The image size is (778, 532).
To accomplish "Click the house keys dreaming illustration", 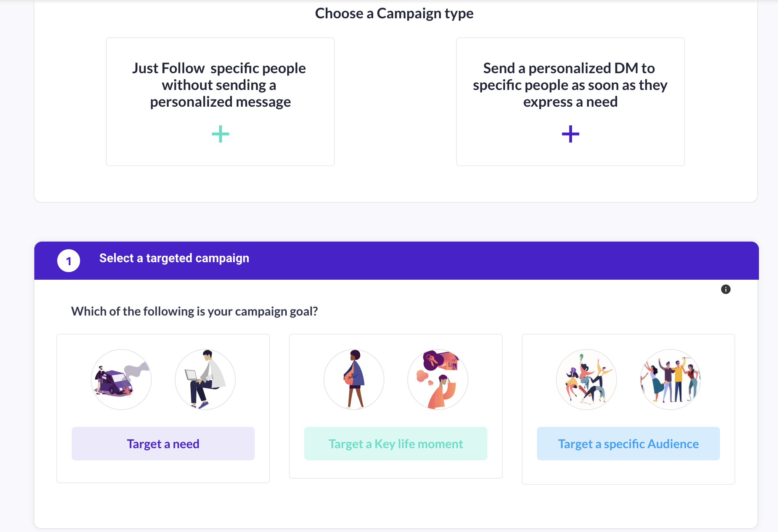I will (438, 380).
